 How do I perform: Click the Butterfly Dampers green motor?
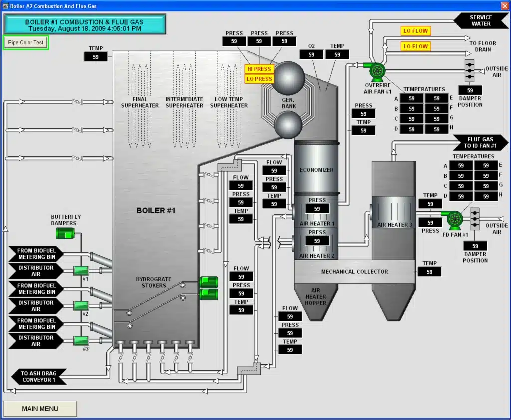[65, 234]
